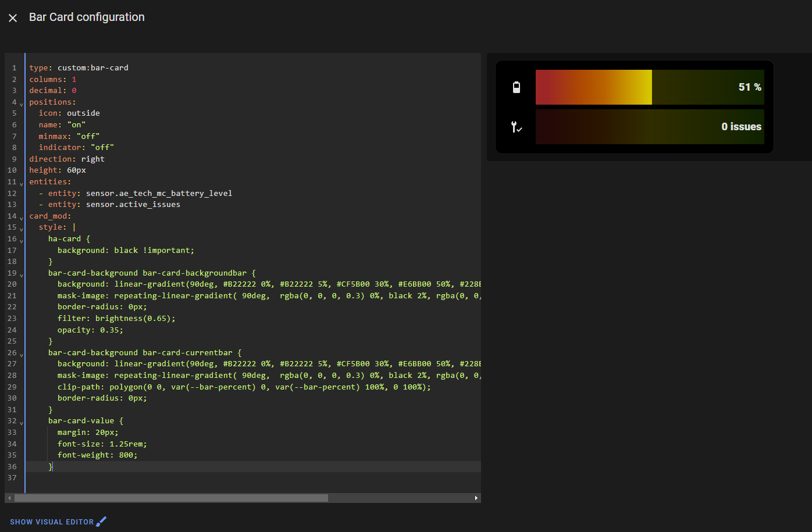Collapse the bar-card-backgroundbar CSS rule
This screenshot has width=812, height=532.
[22, 275]
